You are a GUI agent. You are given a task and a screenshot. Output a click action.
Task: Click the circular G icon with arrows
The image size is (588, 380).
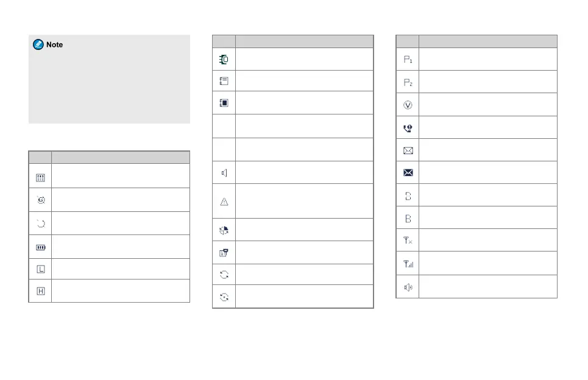pyautogui.click(x=40, y=200)
